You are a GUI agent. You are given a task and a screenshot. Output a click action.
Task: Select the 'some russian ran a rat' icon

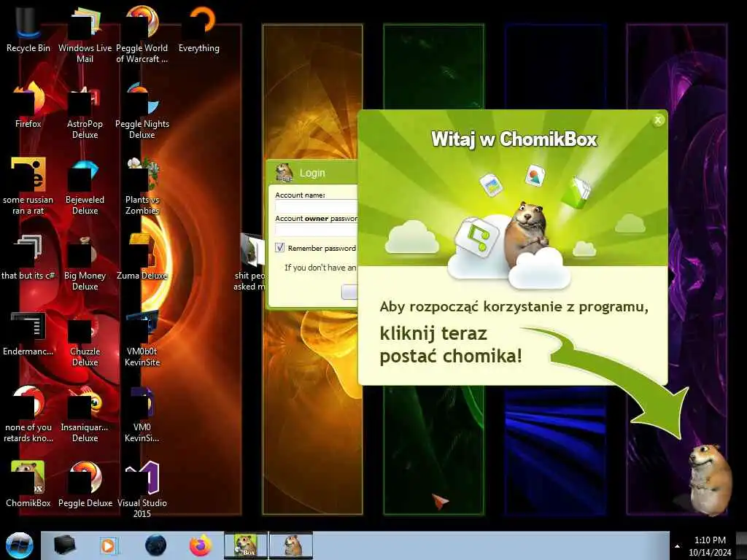click(x=28, y=186)
